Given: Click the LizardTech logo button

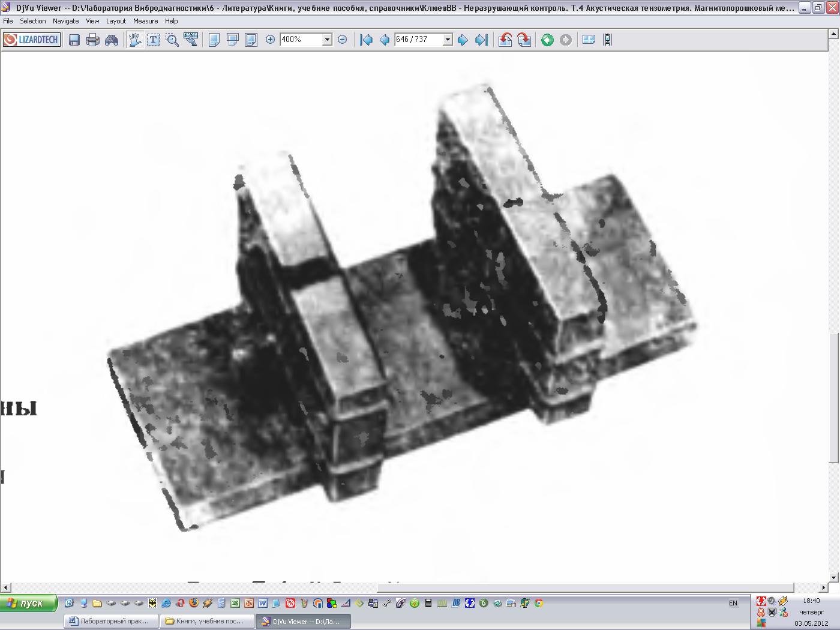Looking at the screenshot, I should tap(32, 40).
